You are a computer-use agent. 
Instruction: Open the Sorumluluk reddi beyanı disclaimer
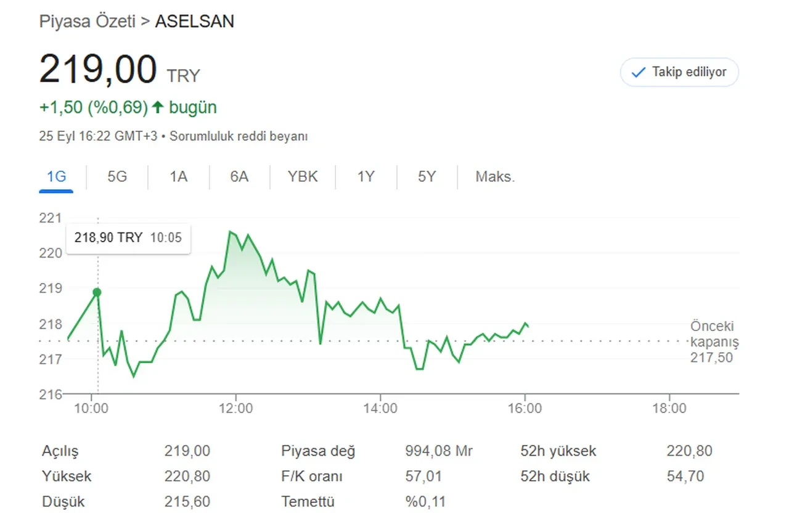tap(240, 136)
